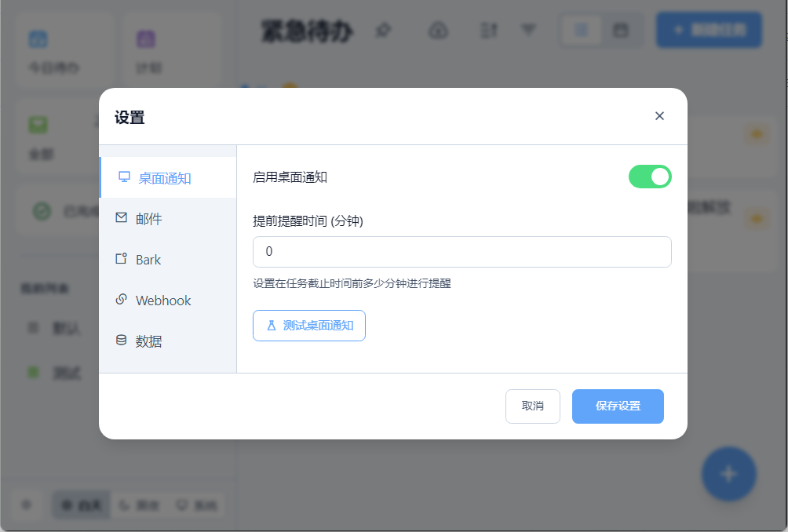The width and height of the screenshot is (788, 532).
Task: Open the sort order icon in toolbar
Action: pyautogui.click(x=489, y=31)
